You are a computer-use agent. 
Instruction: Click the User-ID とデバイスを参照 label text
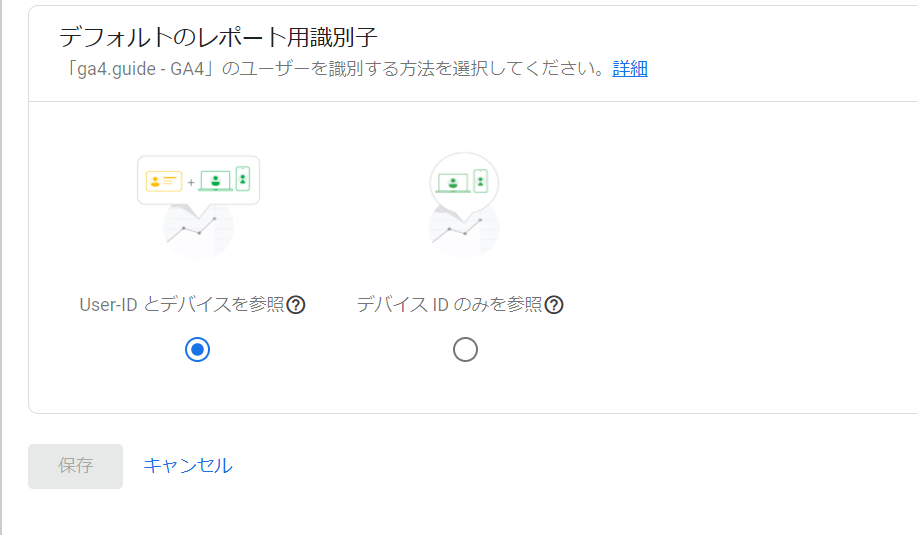click(x=182, y=305)
